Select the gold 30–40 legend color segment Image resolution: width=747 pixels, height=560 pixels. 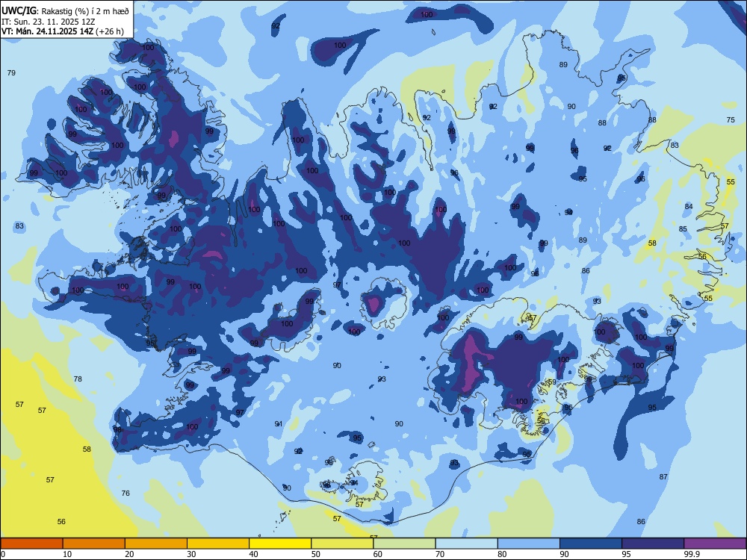(x=218, y=544)
